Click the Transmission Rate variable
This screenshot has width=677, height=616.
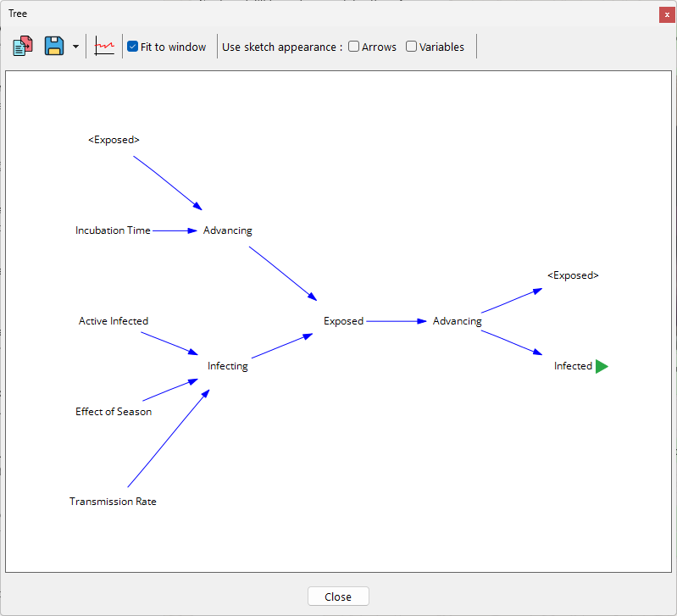point(113,502)
